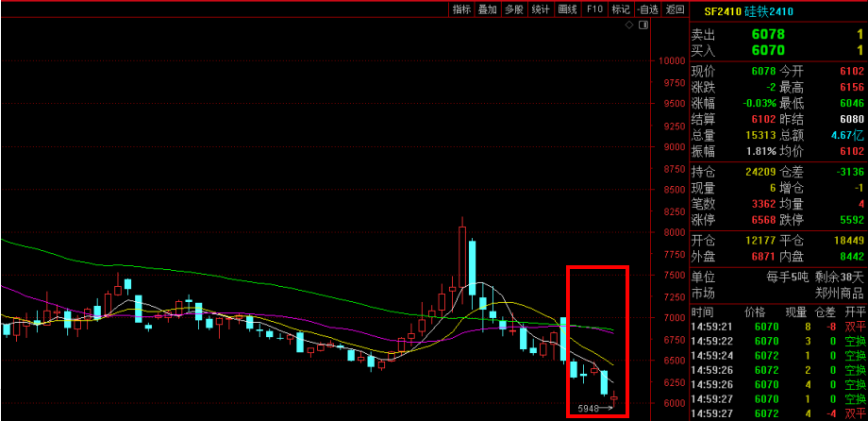Click the 10000 level on price axis
The height and width of the screenshot is (421, 868).
[672, 60]
